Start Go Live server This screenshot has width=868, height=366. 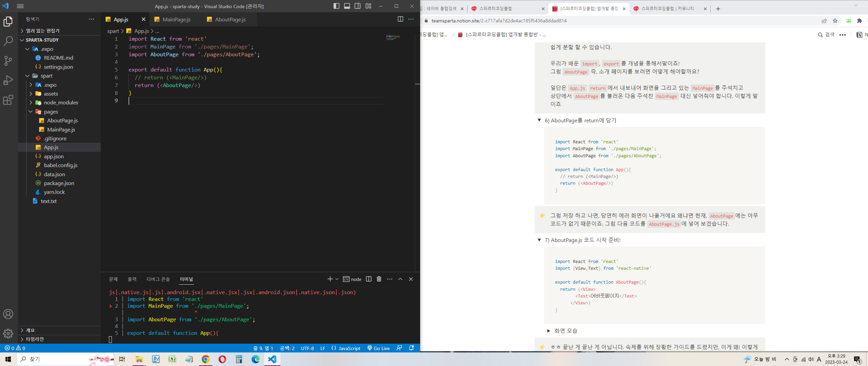point(378,348)
